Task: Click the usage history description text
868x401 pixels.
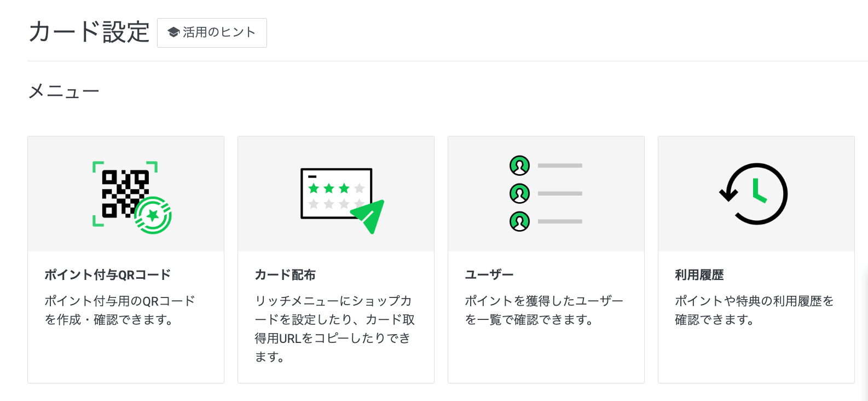Action: (x=754, y=310)
